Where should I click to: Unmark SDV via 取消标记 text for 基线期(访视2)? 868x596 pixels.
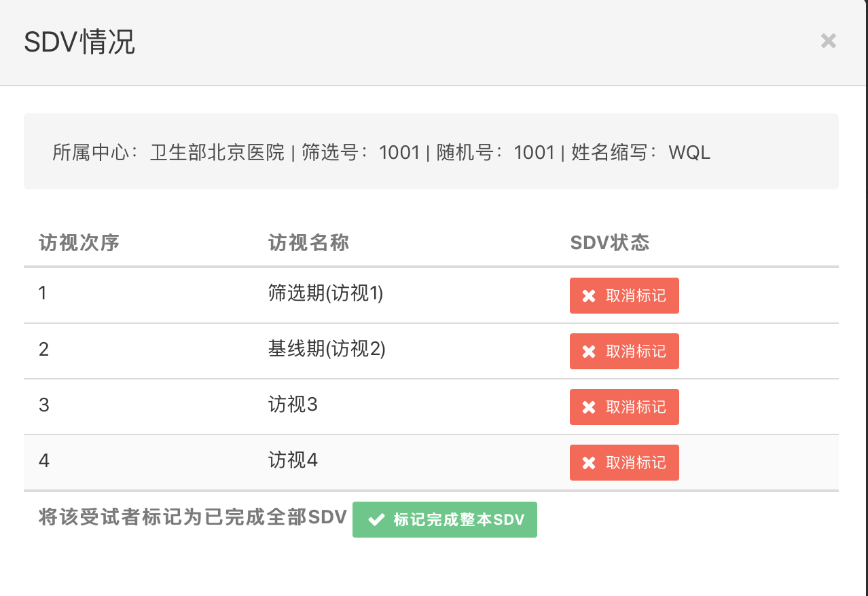point(636,352)
